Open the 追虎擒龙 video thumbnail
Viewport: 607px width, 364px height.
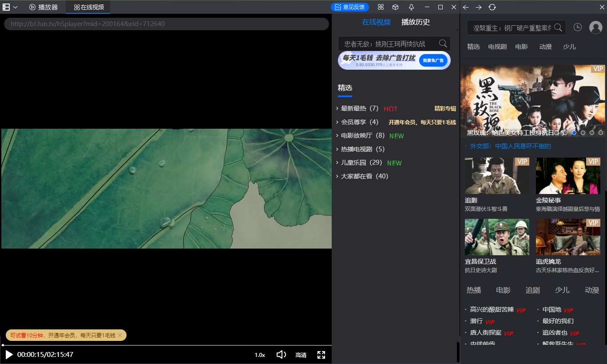click(x=568, y=237)
